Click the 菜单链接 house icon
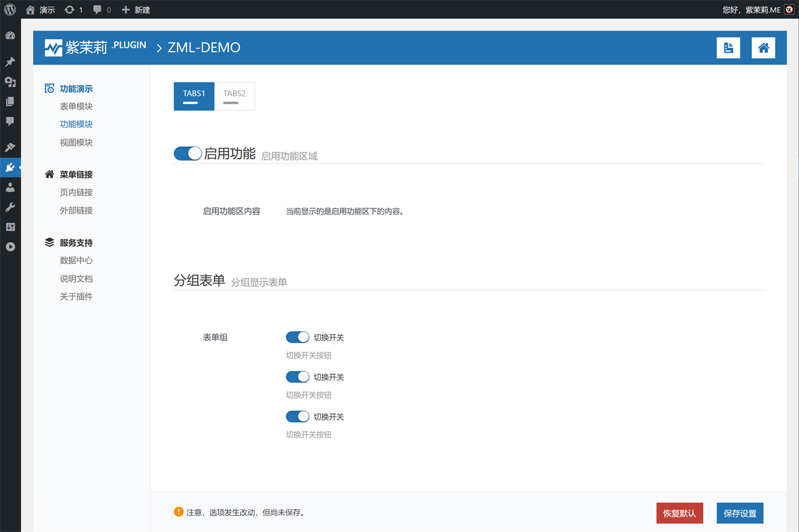Viewport: 799px width, 532px height. [49, 174]
